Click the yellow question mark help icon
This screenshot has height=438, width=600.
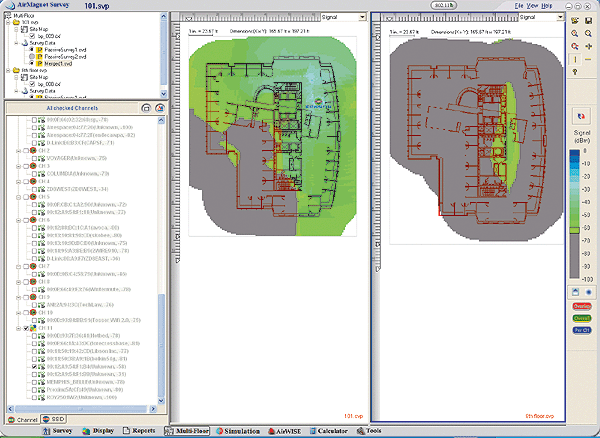(575, 72)
